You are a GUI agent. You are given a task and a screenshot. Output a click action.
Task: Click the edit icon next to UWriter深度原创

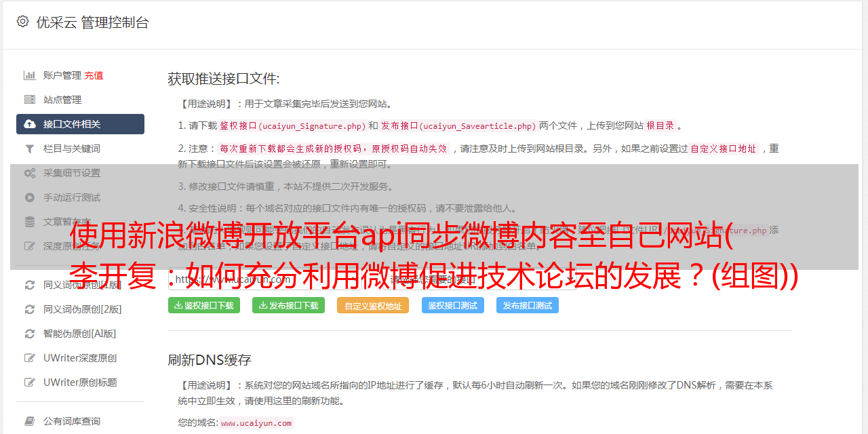[x=29, y=358]
